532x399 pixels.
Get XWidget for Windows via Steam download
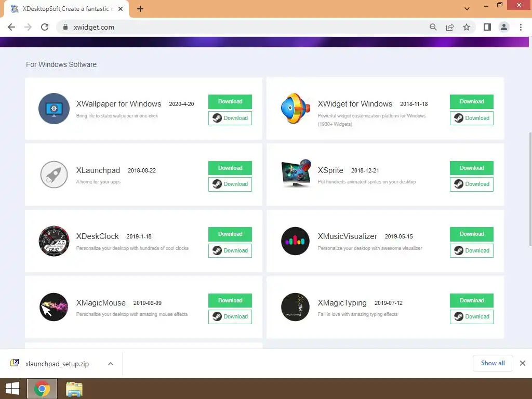point(472,118)
